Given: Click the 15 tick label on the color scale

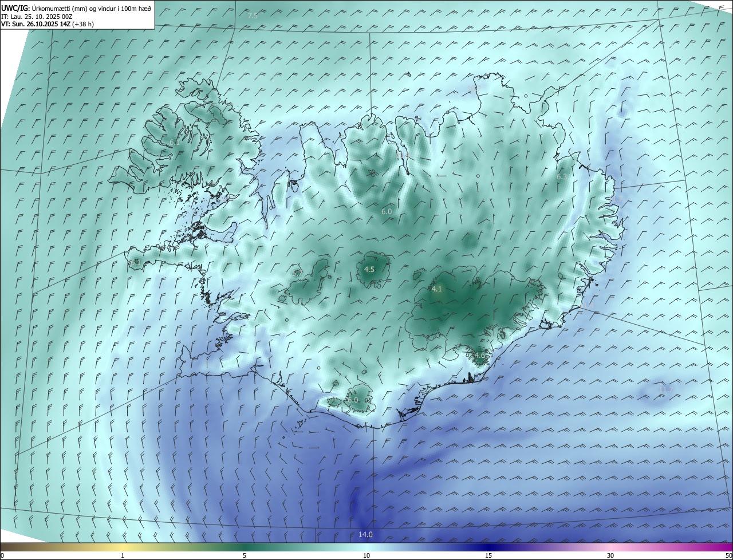Looking at the screenshot, I should [488, 555].
